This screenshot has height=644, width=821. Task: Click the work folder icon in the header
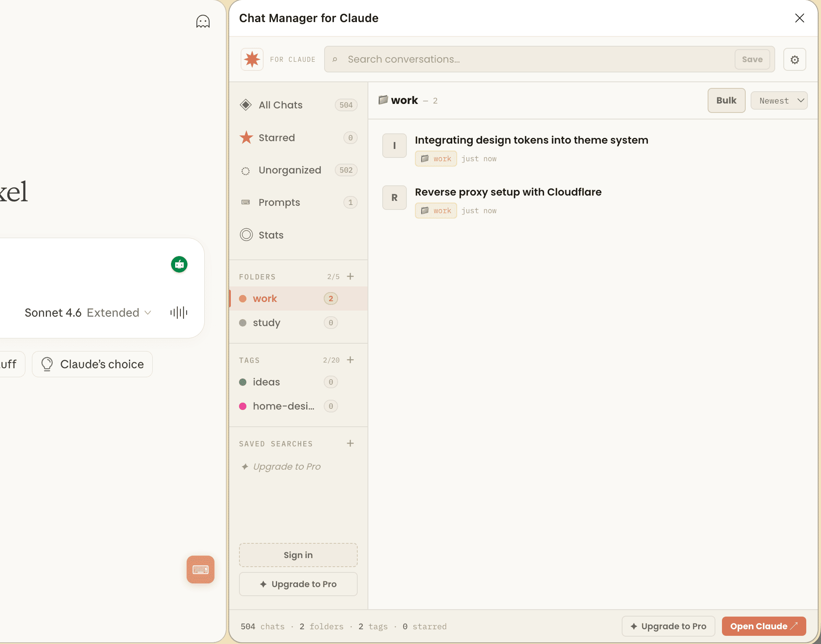tap(383, 100)
